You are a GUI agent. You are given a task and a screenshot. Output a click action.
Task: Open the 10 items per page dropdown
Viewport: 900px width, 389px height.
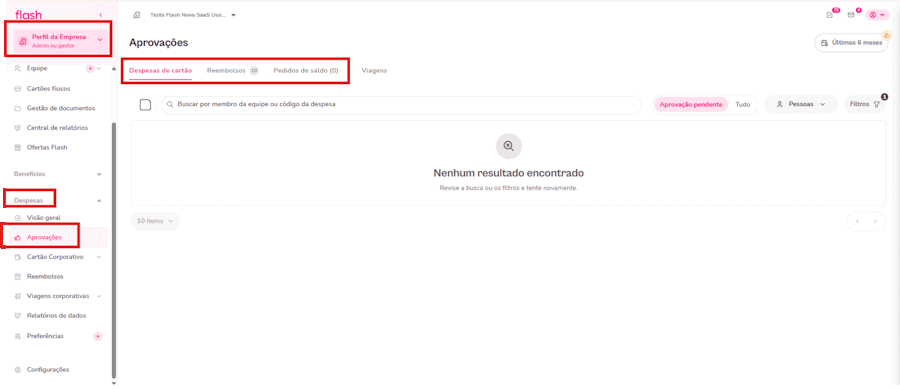click(x=155, y=221)
